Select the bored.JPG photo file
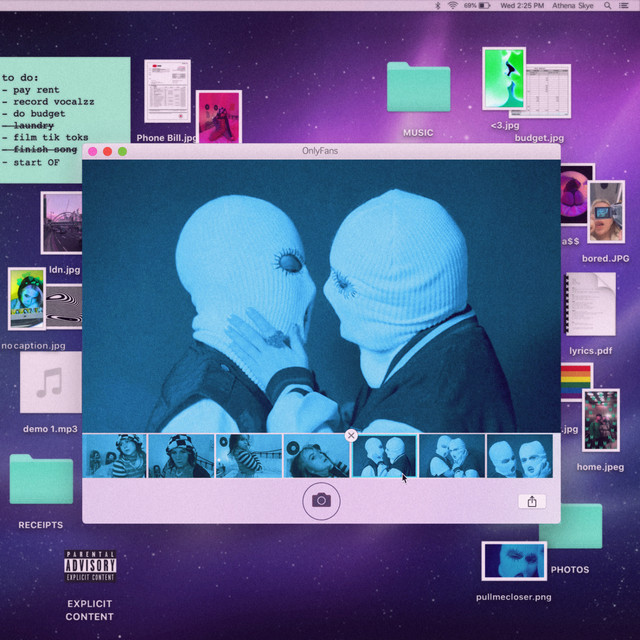 (606, 212)
